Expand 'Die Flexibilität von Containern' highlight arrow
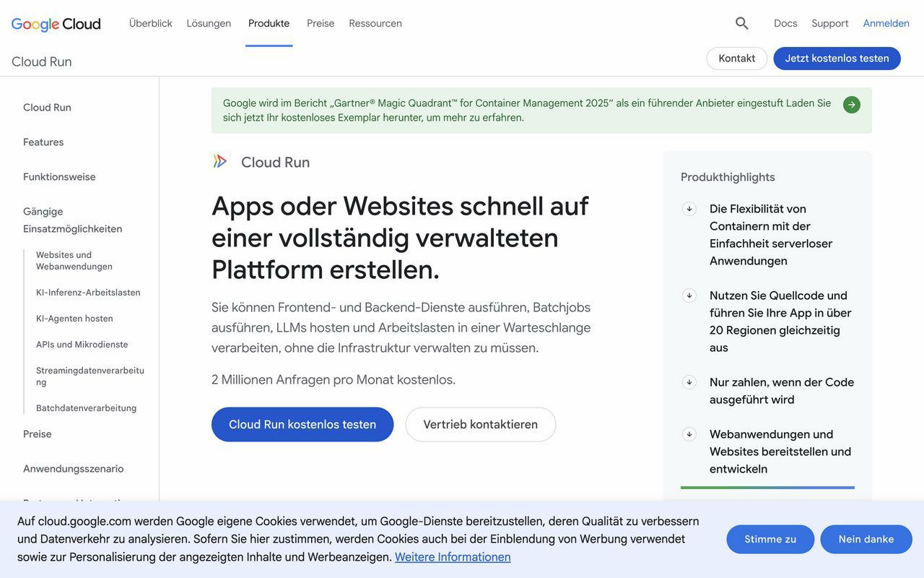Screen dimensions: 924x578 tap(689, 209)
